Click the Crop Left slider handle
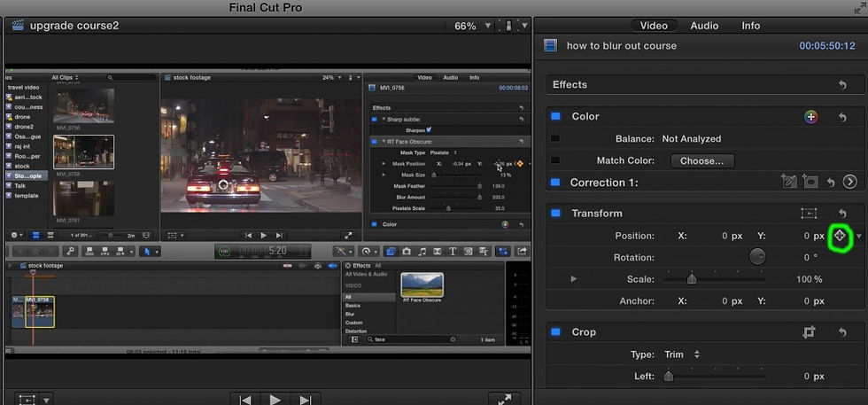Viewport: 868px width, 405px height. (668, 376)
